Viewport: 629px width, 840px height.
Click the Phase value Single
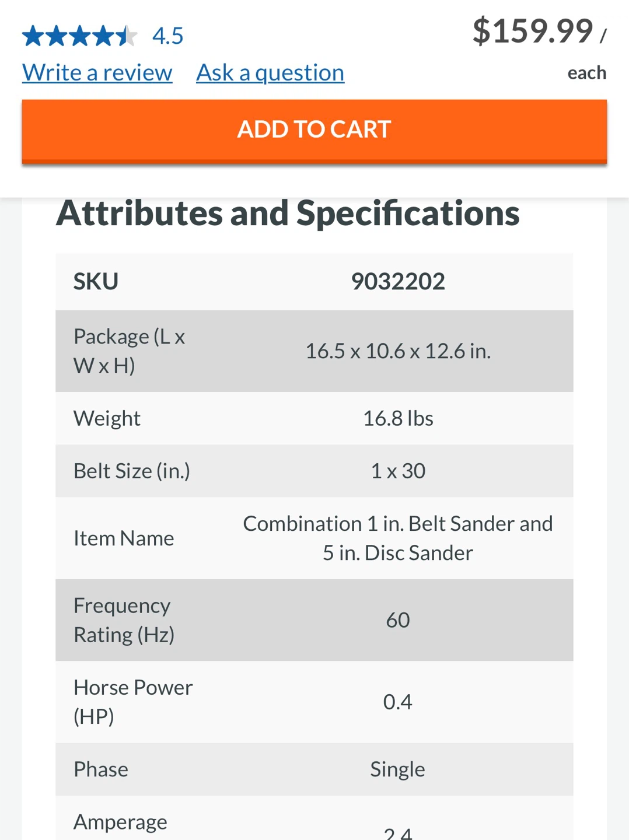coord(398,769)
